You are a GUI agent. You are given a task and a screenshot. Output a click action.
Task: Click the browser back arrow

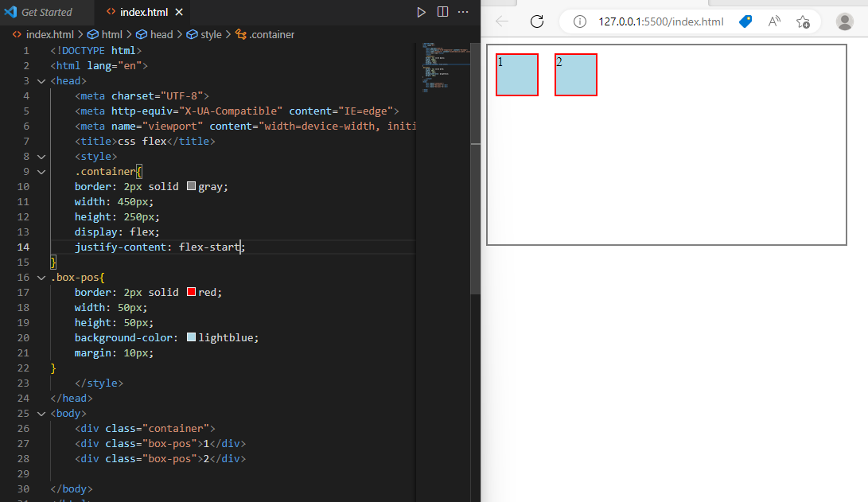click(x=502, y=21)
